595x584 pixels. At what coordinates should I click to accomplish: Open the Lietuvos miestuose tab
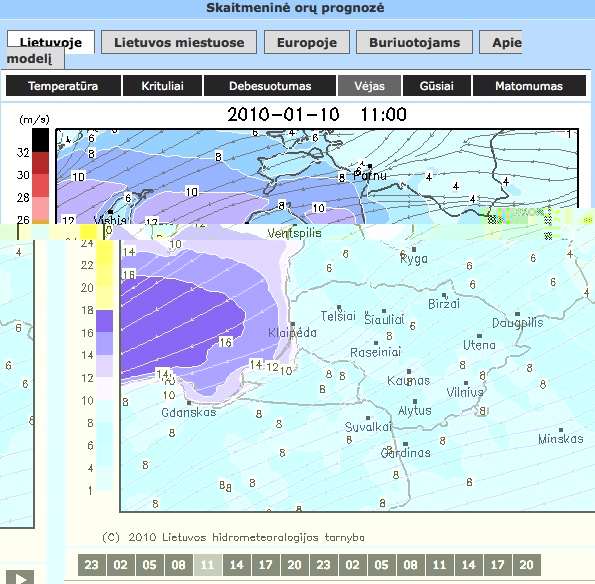tap(179, 42)
